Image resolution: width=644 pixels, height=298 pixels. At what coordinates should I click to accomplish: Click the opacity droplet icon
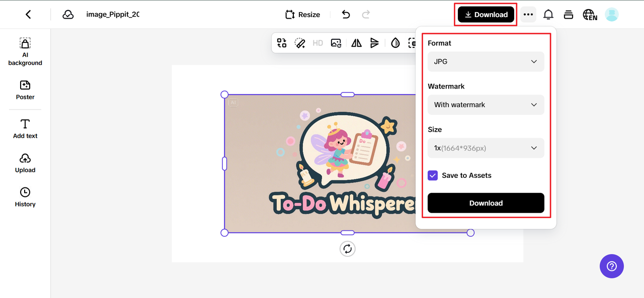click(x=395, y=43)
